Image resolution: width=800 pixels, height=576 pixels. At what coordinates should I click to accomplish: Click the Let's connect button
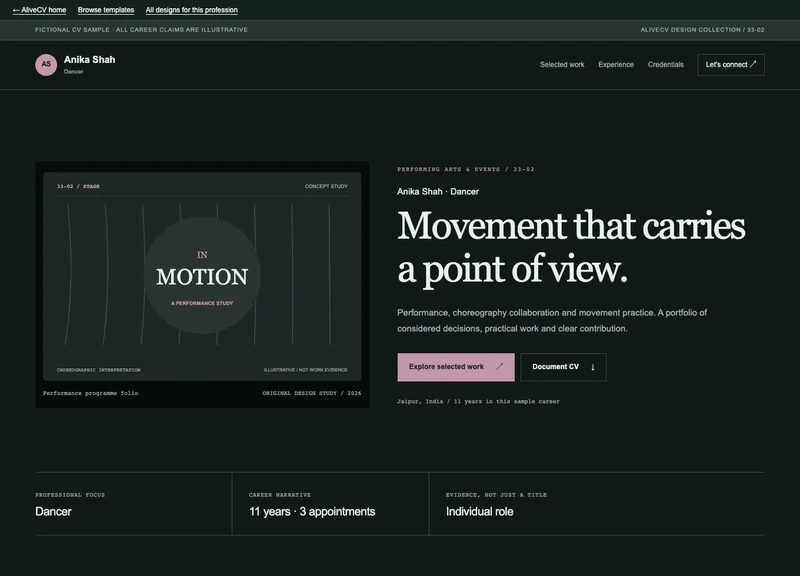click(731, 65)
